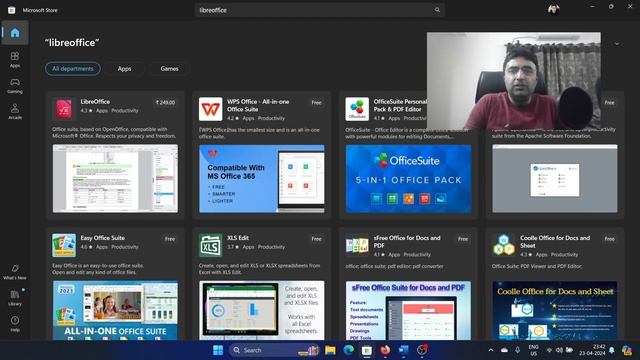The width and height of the screenshot is (640, 360).
Task: Open What's New in sidebar
Action: 15,272
